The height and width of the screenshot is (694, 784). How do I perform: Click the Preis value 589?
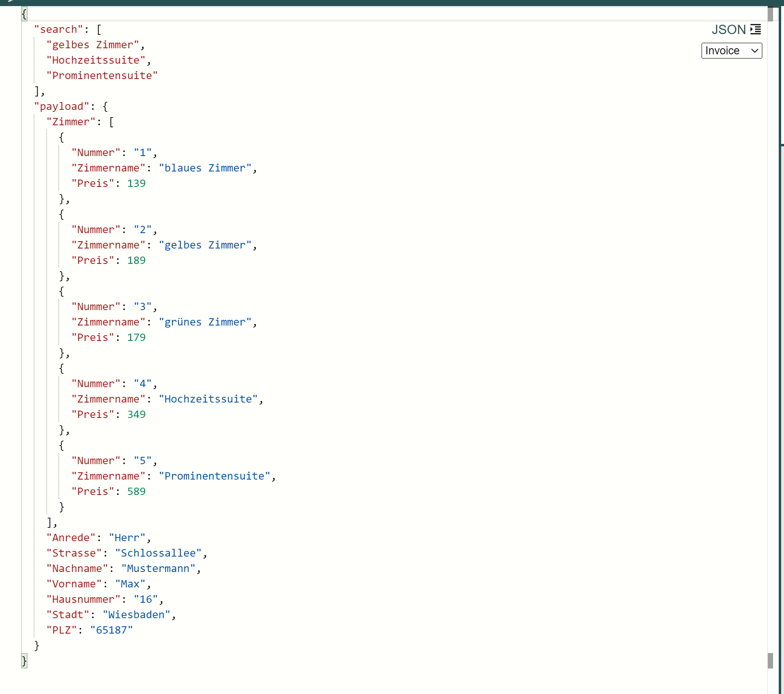136,492
